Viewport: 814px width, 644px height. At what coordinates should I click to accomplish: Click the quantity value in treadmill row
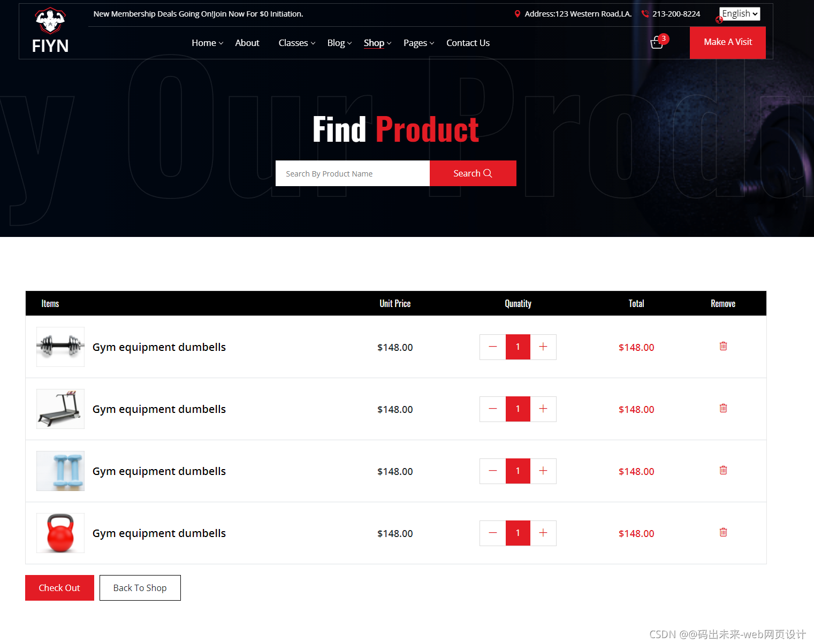[x=518, y=409]
